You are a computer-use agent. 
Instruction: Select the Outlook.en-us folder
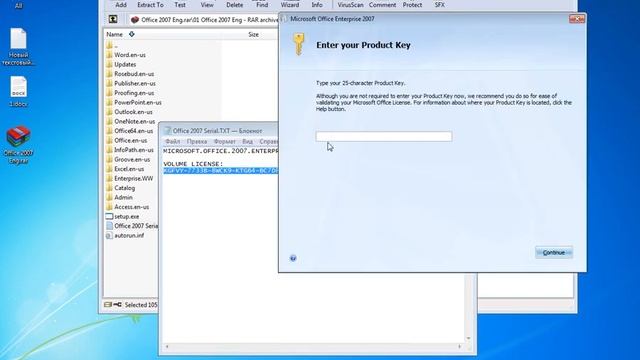pos(129,112)
